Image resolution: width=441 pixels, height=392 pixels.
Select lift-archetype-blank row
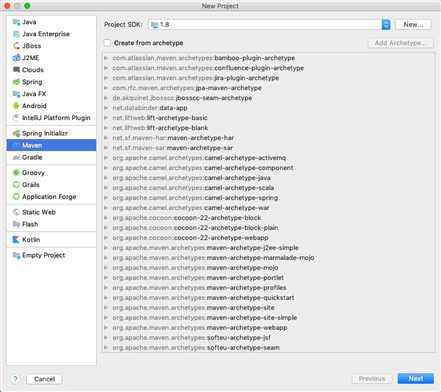point(269,128)
